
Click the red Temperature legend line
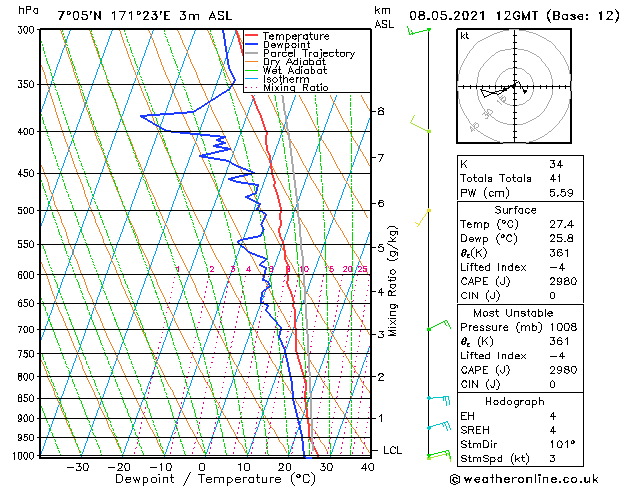[252, 36]
